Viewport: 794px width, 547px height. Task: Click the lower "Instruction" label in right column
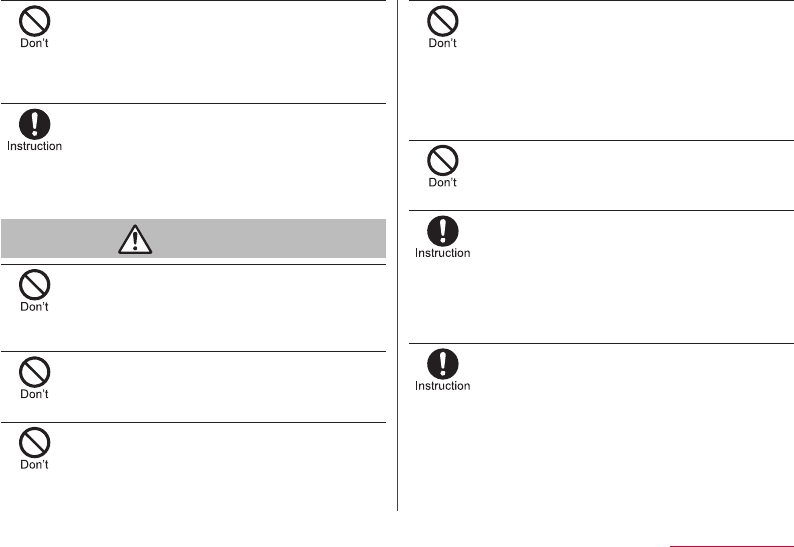pyautogui.click(x=443, y=386)
